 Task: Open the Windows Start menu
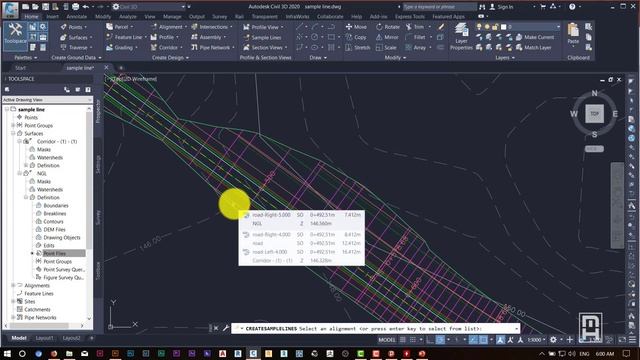tap(7, 353)
